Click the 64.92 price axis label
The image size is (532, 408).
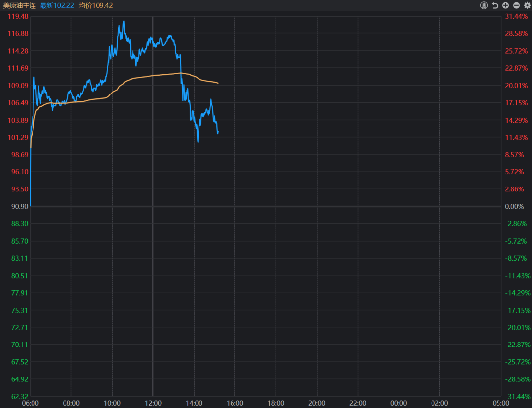[x=20, y=379]
